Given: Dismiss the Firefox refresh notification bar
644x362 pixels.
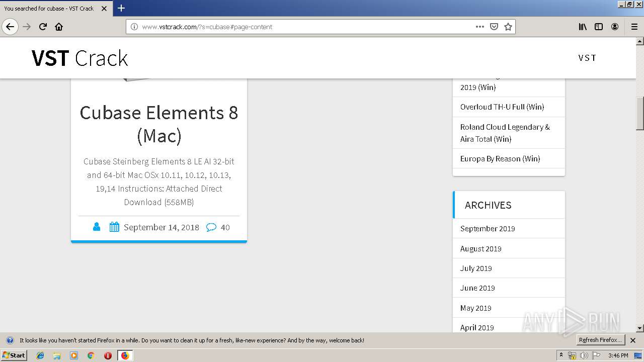Looking at the screenshot, I should [633, 340].
